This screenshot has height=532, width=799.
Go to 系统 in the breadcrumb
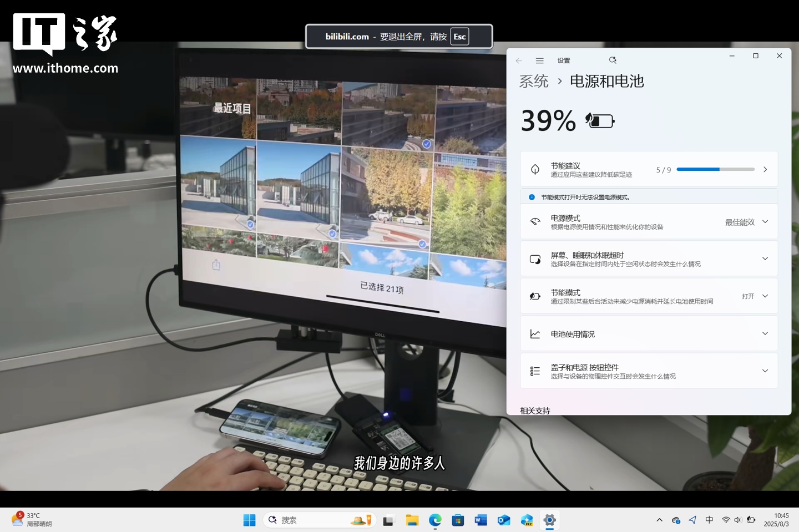[533, 82]
